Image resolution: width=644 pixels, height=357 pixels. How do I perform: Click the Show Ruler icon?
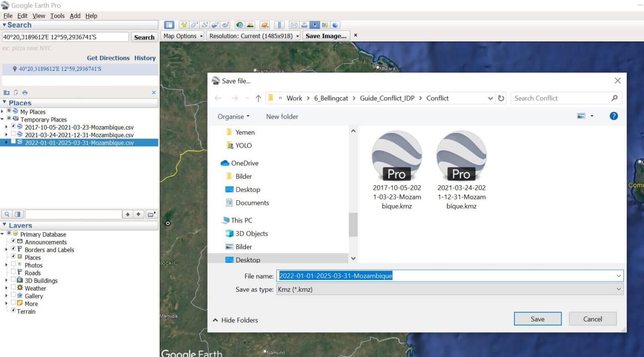280,25
